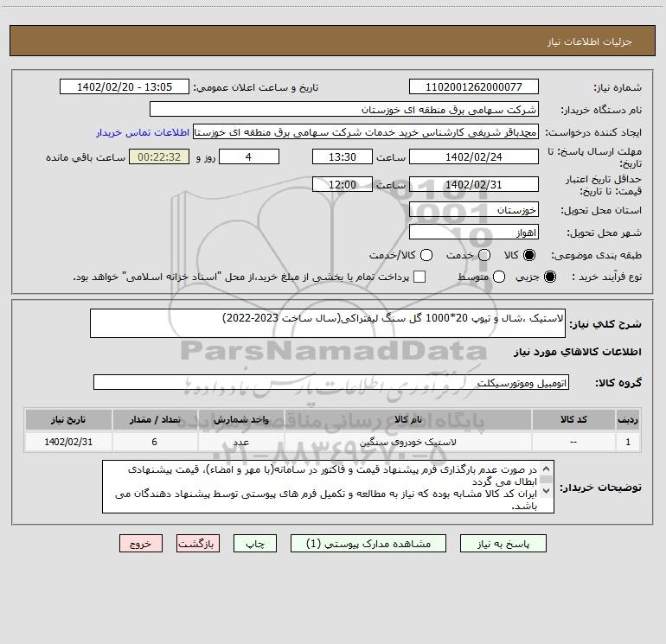
Task: Click the گروه کالا field
Action: click(x=332, y=383)
